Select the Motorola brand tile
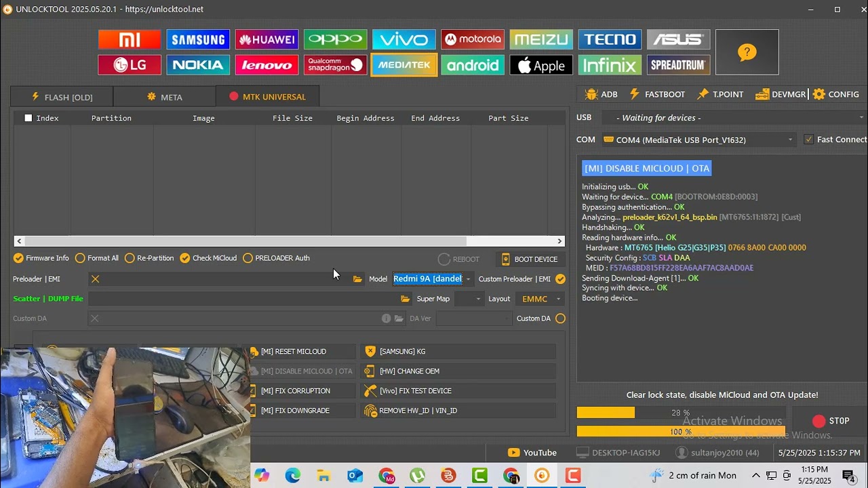This screenshot has width=868, height=488. [472, 39]
